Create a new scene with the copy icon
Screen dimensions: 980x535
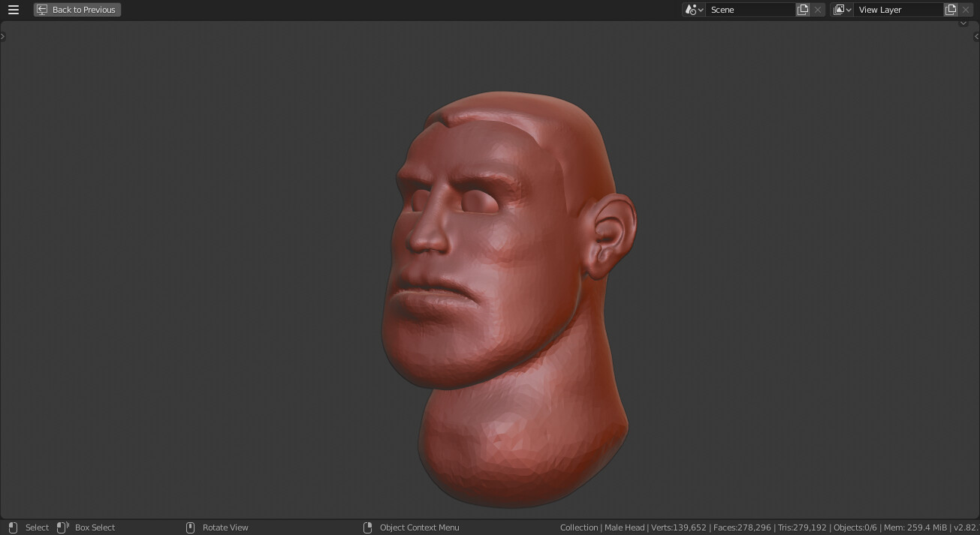click(802, 10)
